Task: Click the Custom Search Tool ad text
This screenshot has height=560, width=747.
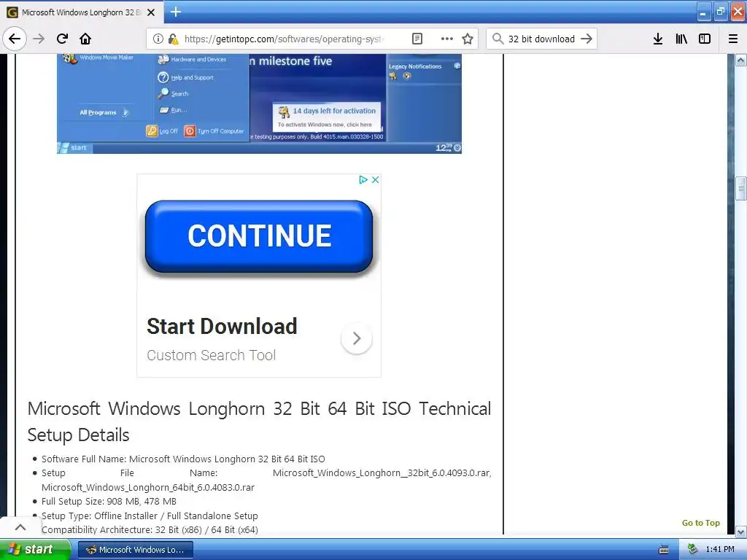Action: 211,355
